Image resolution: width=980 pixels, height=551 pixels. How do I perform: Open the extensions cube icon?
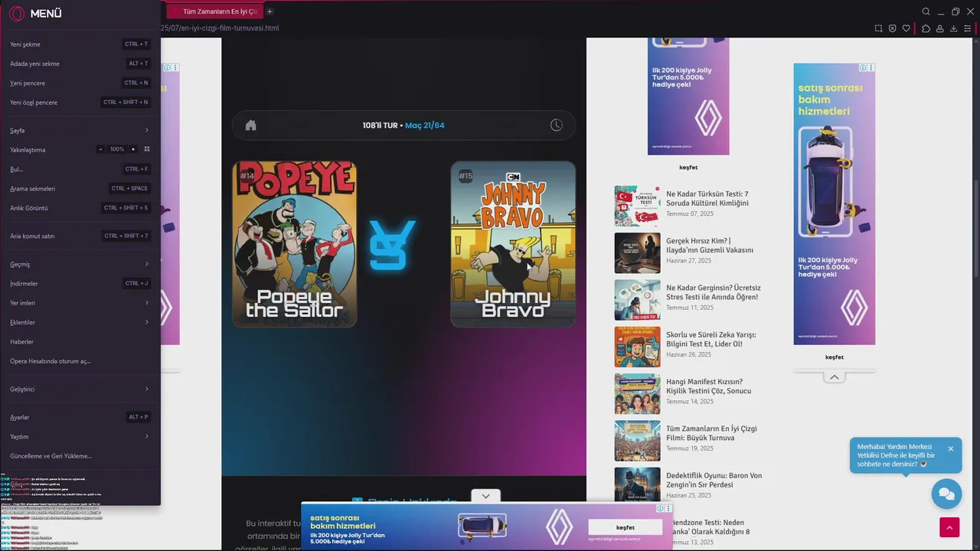click(x=926, y=28)
